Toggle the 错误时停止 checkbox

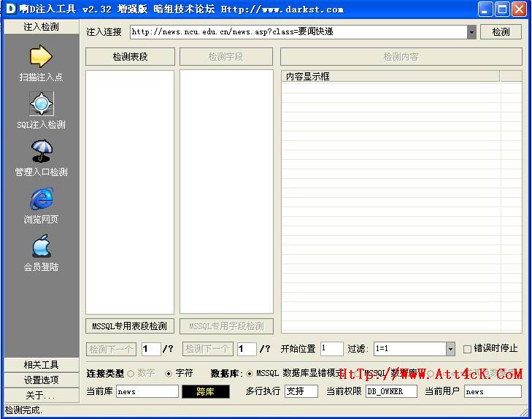467,349
